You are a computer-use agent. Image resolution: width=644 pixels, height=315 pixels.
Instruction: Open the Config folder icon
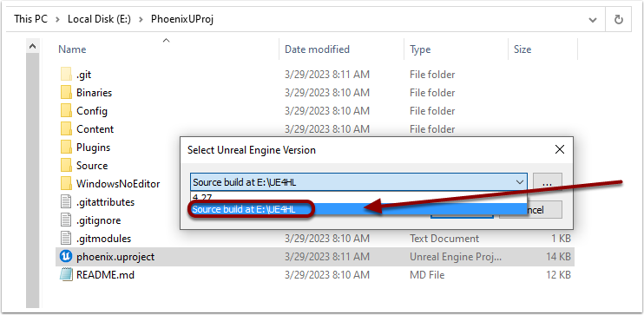66,111
